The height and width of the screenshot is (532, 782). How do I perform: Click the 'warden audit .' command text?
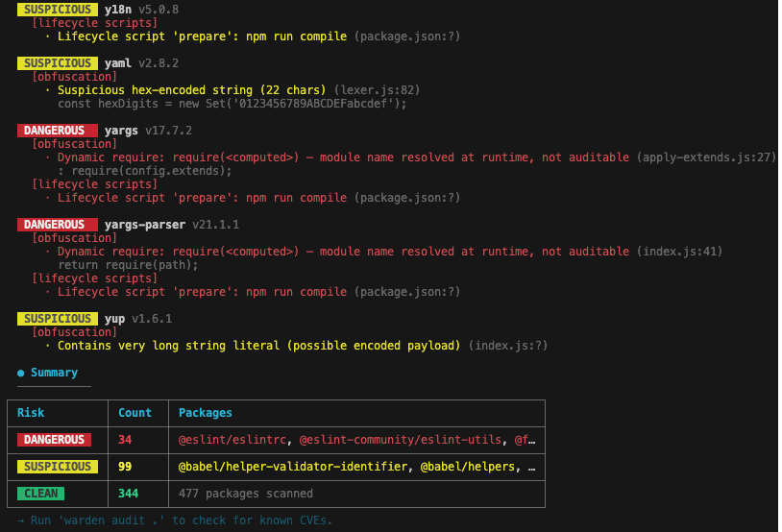[114, 520]
